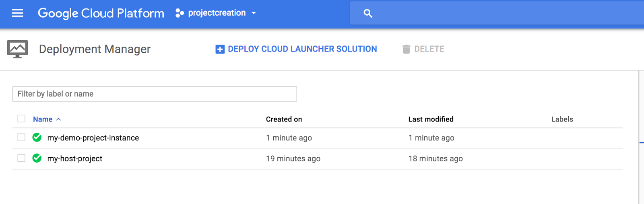Click the Name column sort arrow
The height and width of the screenshot is (204, 644).
(59, 120)
